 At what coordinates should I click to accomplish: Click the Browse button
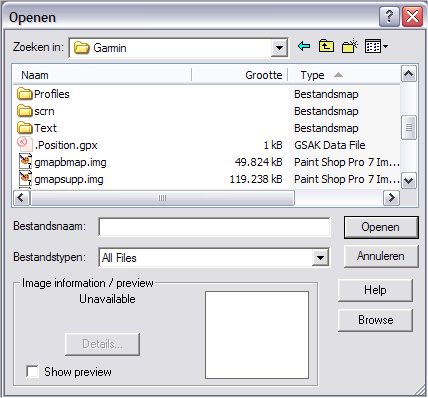pos(375,320)
